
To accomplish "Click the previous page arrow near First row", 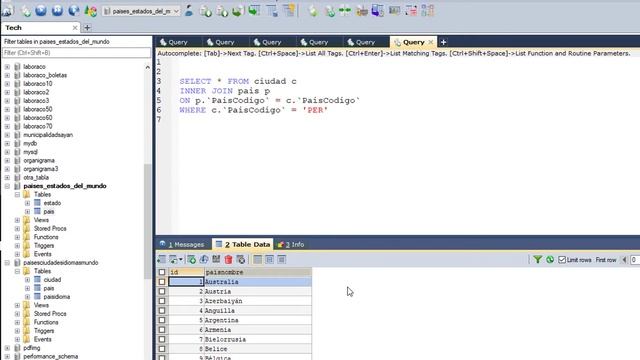I will 624,260.
